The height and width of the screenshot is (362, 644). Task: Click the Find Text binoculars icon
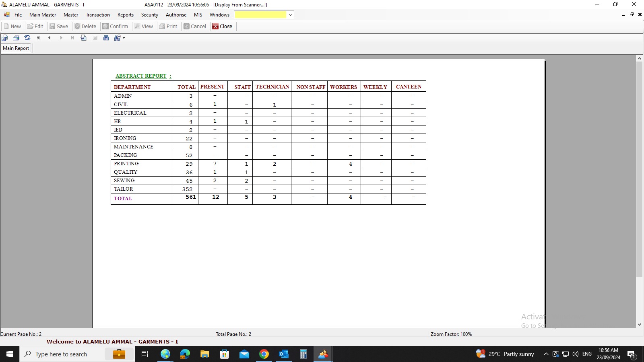tap(106, 38)
